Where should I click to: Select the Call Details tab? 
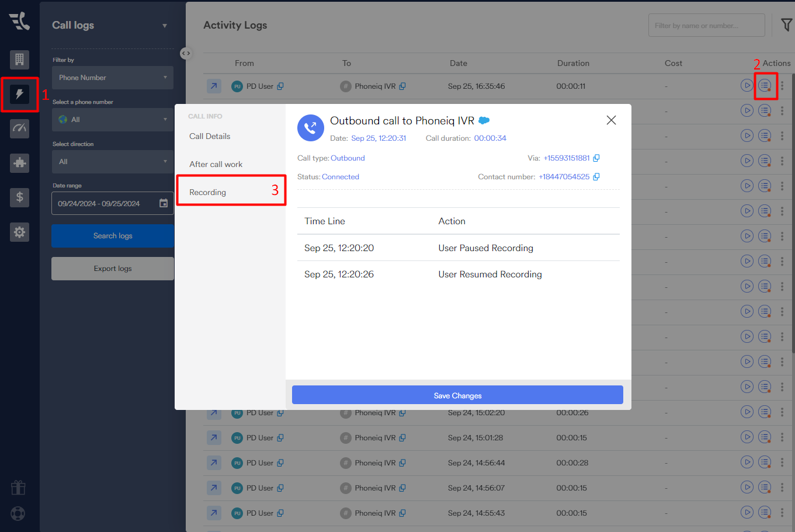pos(210,136)
